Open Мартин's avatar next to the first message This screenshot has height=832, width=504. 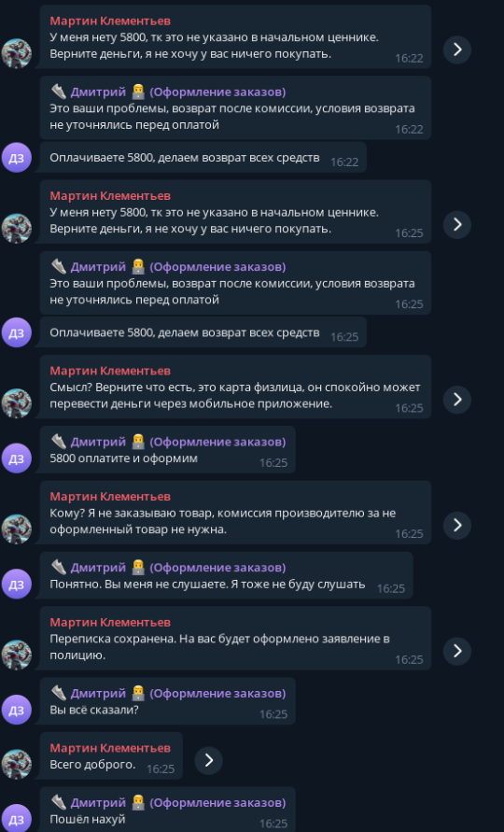point(17,53)
